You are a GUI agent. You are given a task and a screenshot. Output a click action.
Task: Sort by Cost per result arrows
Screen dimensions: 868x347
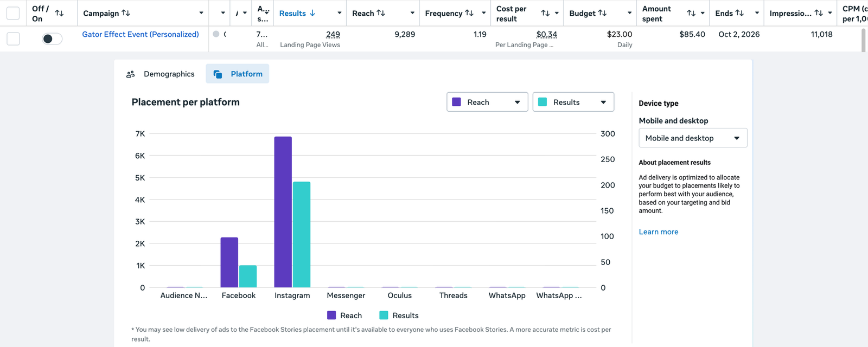tap(546, 13)
